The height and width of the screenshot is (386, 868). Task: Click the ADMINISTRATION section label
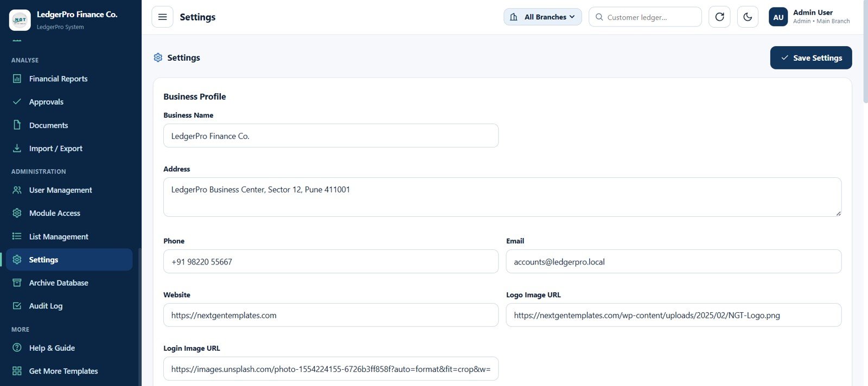pos(39,171)
